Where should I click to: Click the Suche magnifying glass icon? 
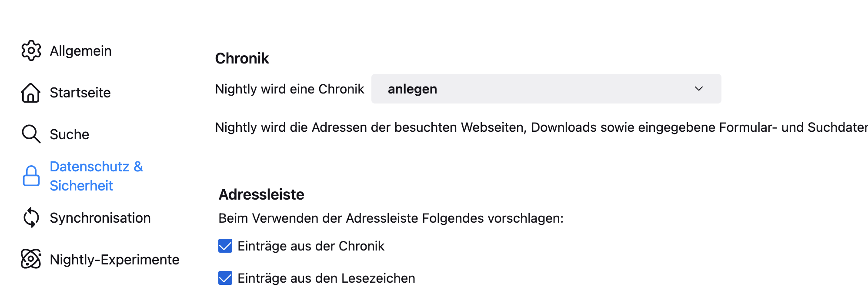pos(31,134)
